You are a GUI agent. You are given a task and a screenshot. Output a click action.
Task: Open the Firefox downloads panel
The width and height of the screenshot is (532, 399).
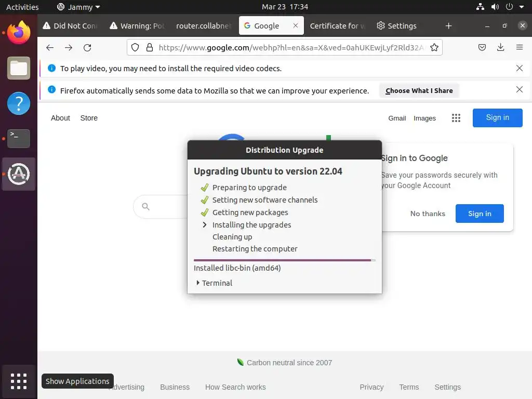[500, 47]
